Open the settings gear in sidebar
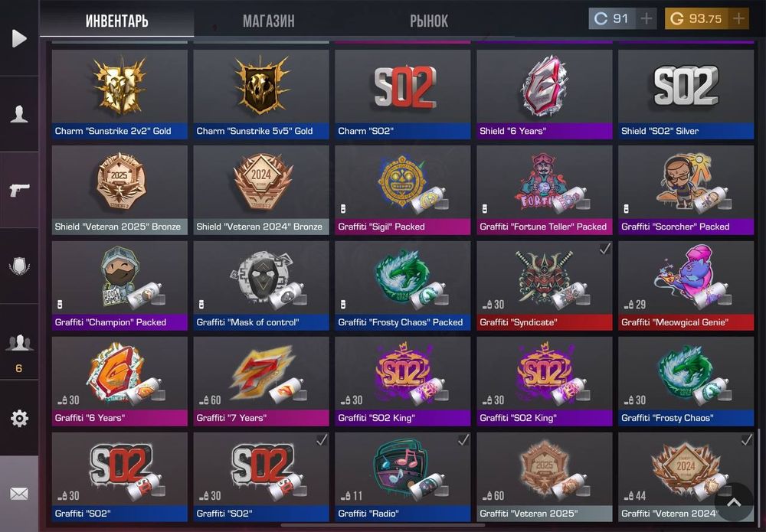This screenshot has height=532, width=766. tap(19, 418)
